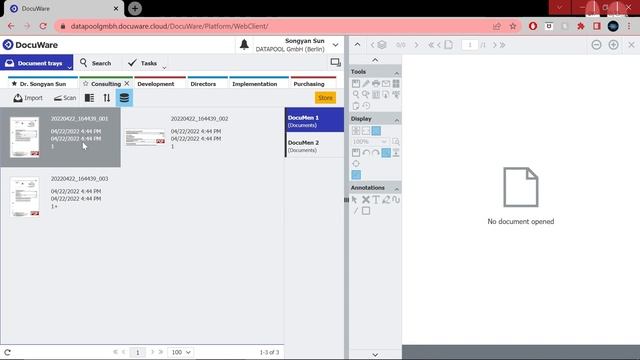
Task: Click the crosshair target icon in Display
Action: 356,164
